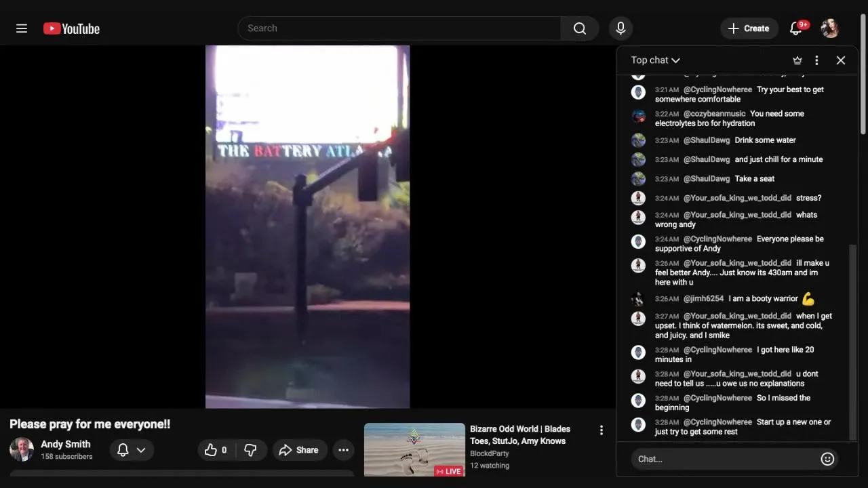Share this video

(x=300, y=450)
